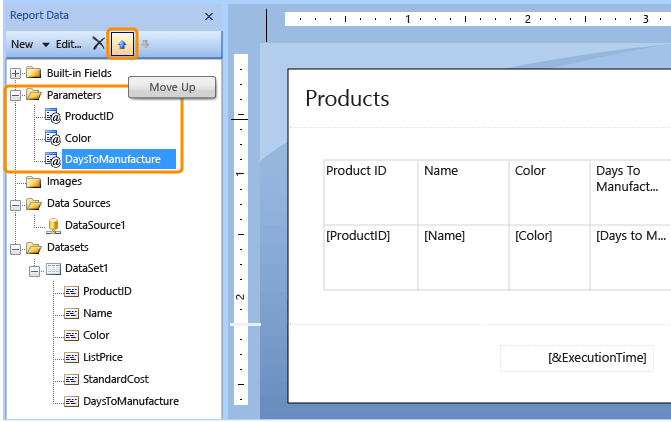Select the Data Sources folder icon

pos(33,203)
